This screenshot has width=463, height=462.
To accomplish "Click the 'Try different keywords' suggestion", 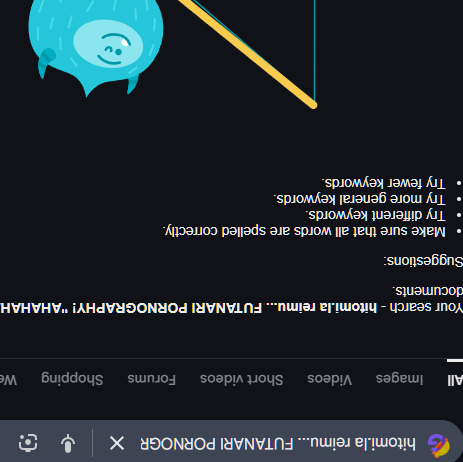I will click(x=376, y=215).
